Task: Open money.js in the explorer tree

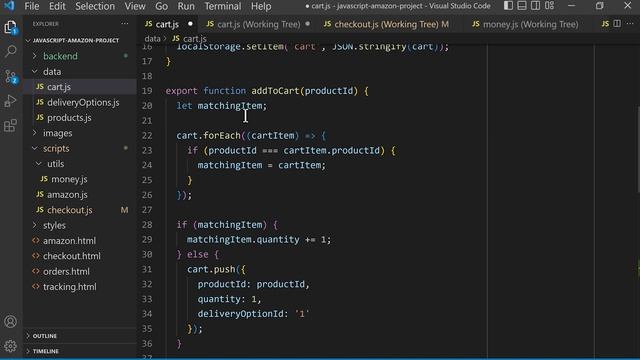Action: pyautogui.click(x=80, y=179)
